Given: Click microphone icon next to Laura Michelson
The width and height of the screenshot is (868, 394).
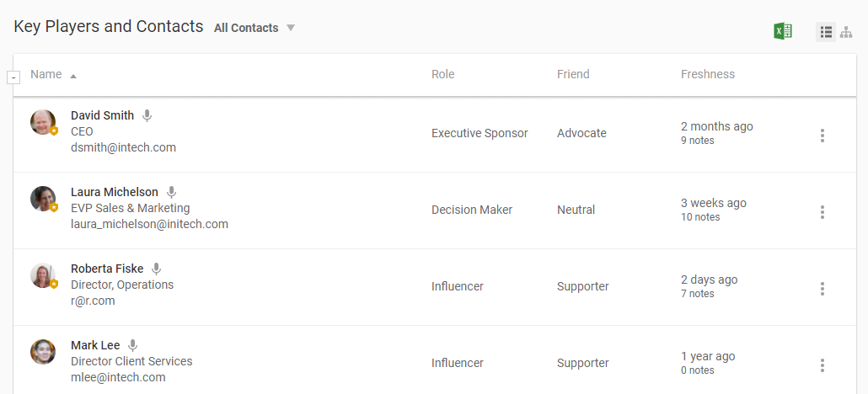Looking at the screenshot, I should (171, 192).
